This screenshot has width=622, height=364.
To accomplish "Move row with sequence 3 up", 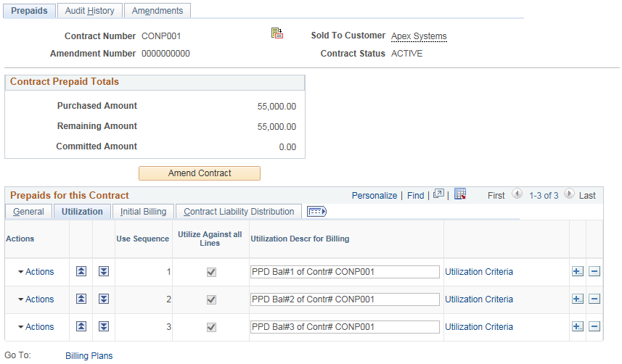I will click(x=81, y=326).
